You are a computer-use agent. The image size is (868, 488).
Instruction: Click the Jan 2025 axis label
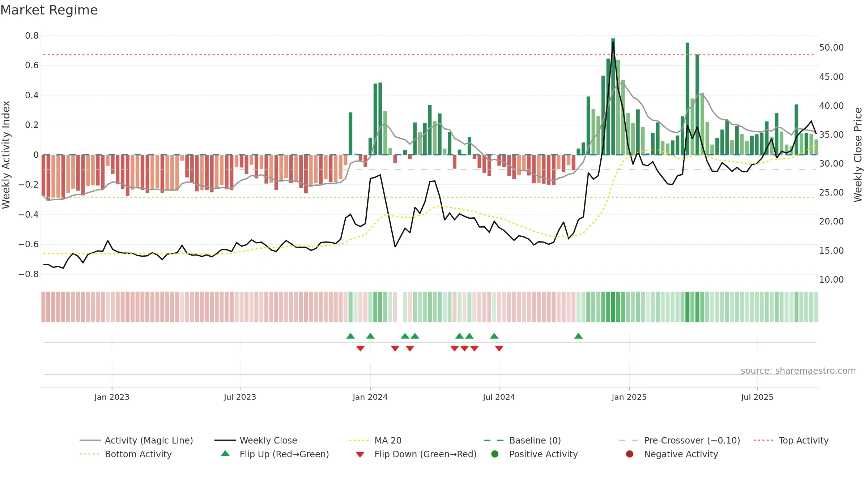[629, 397]
